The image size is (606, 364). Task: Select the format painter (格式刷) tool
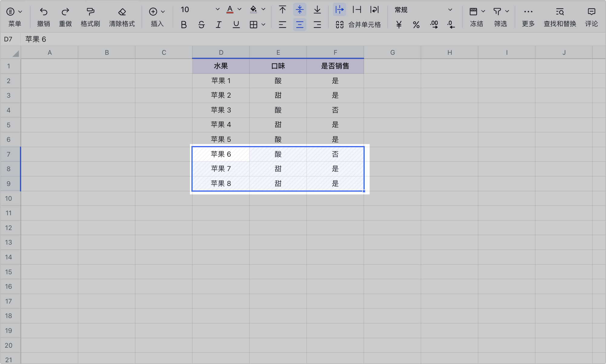pyautogui.click(x=90, y=12)
